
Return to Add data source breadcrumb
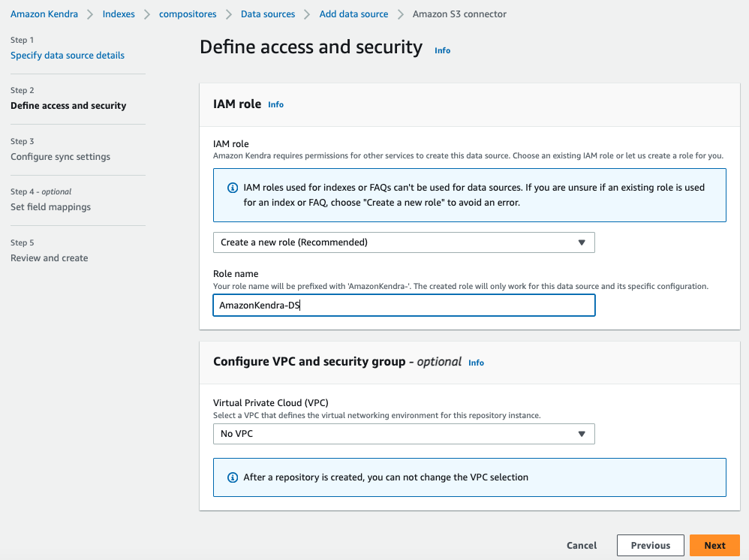[x=353, y=14]
